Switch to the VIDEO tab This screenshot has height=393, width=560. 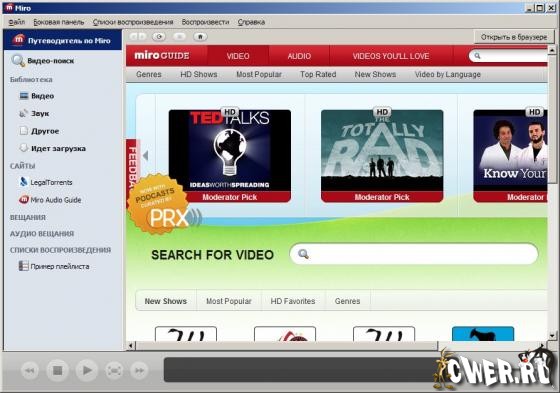pyautogui.click(x=238, y=56)
